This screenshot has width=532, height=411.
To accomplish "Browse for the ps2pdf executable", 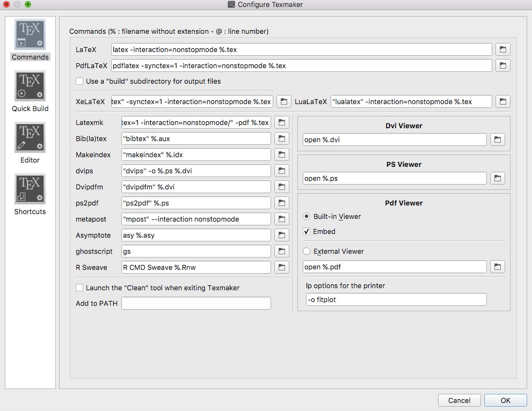I will [282, 203].
